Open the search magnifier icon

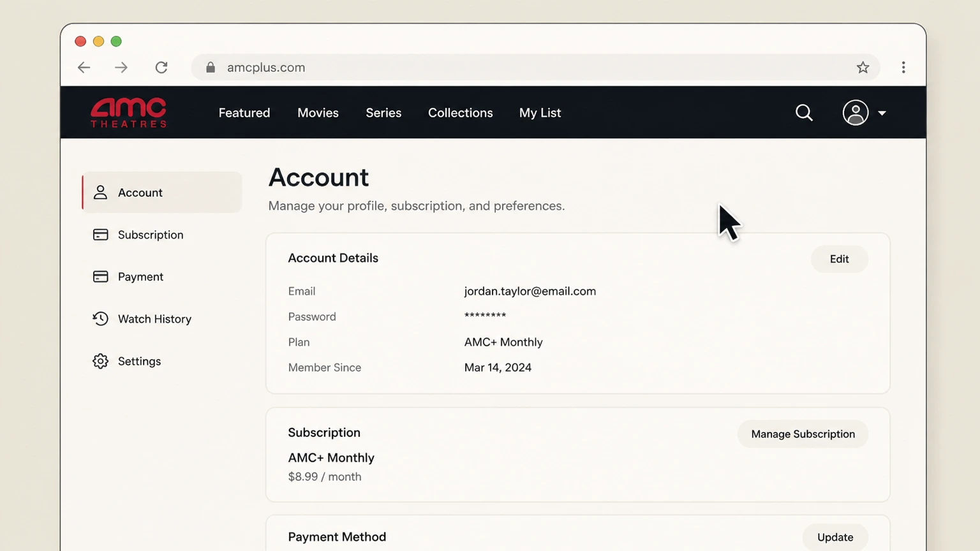pyautogui.click(x=804, y=113)
